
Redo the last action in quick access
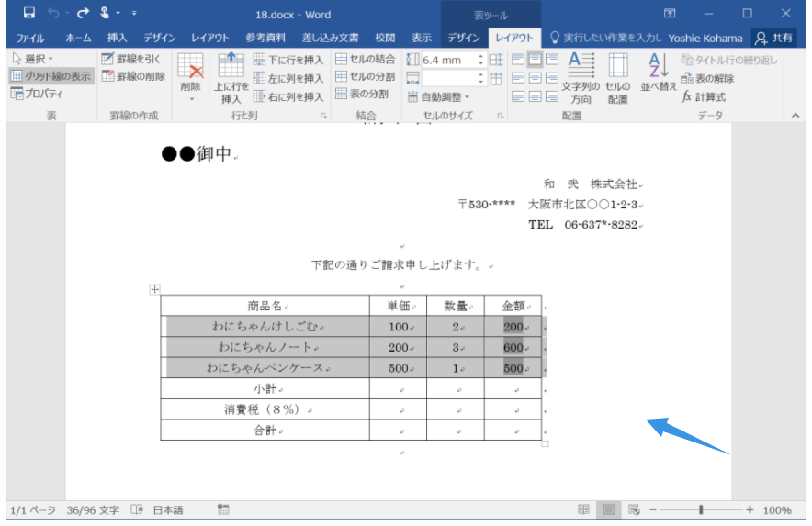coord(83,13)
